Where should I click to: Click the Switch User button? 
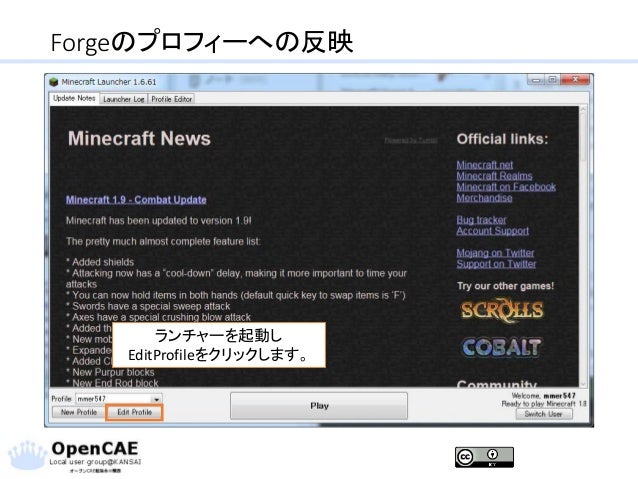click(x=544, y=414)
